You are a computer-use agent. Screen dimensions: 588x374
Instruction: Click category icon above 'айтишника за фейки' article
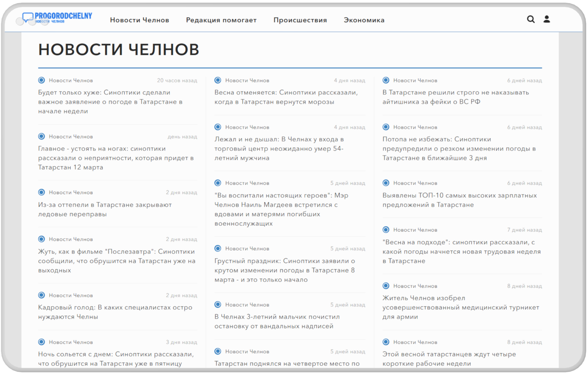point(386,80)
